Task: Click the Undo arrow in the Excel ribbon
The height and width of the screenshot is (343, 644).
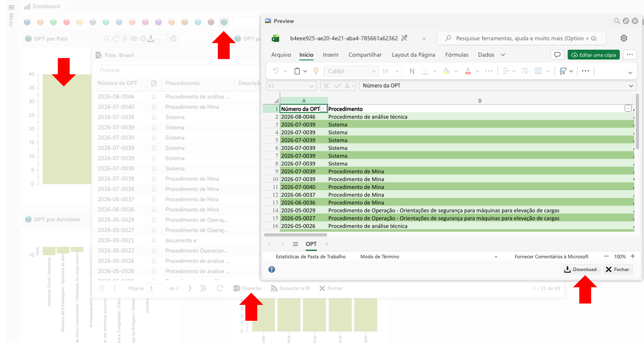Action: point(276,71)
